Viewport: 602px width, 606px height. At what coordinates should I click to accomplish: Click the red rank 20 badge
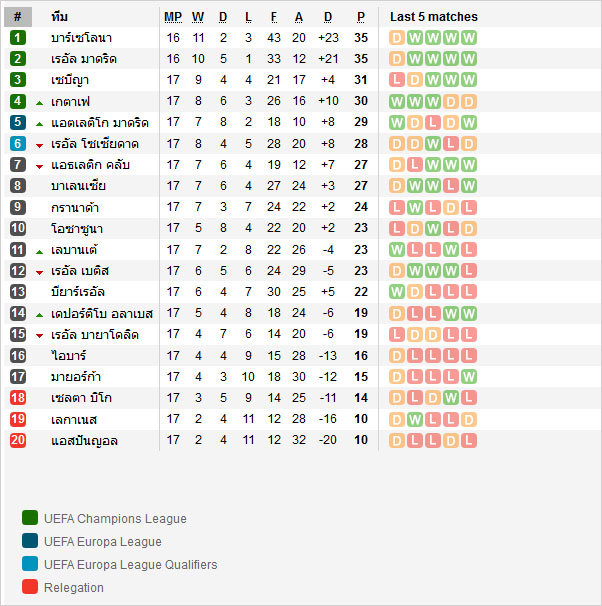click(x=18, y=440)
